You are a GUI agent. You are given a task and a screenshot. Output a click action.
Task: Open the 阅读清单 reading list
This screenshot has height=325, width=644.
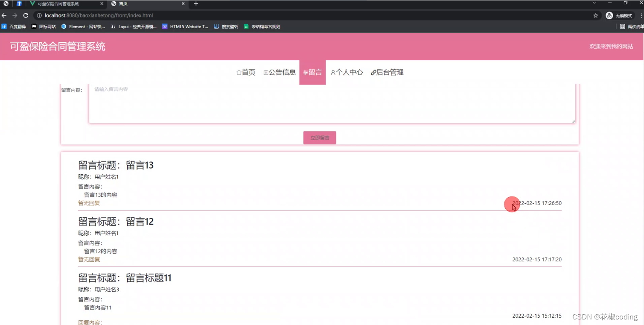coord(626,26)
